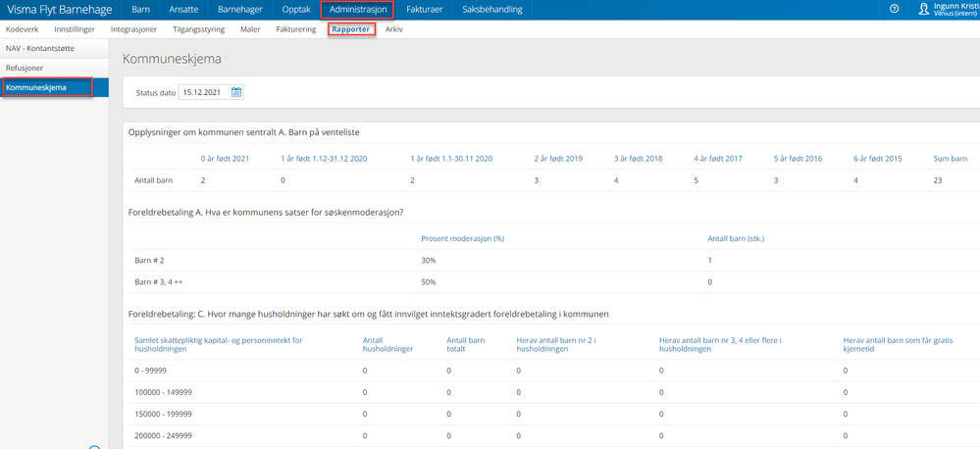Click the 'Sum barn' column header

click(950, 159)
